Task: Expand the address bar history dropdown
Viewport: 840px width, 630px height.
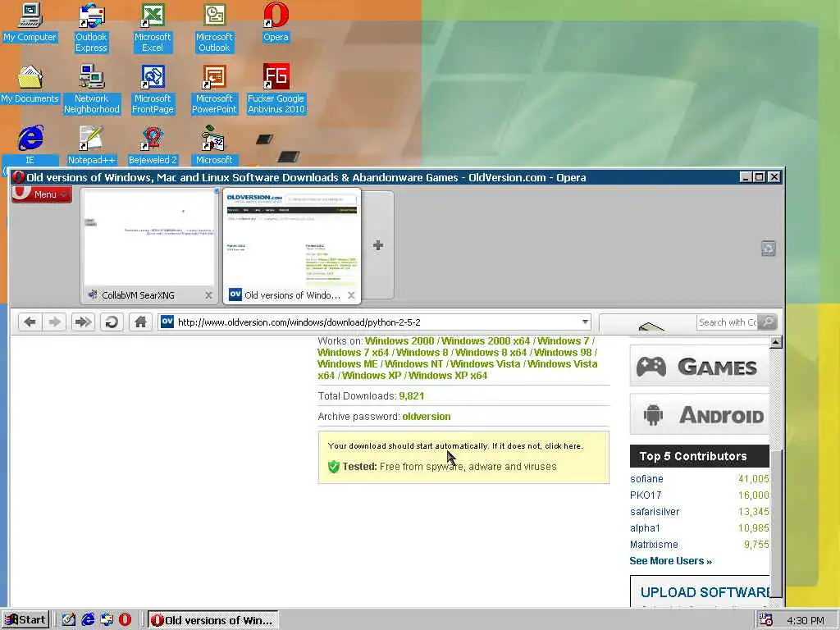Action: coord(585,322)
